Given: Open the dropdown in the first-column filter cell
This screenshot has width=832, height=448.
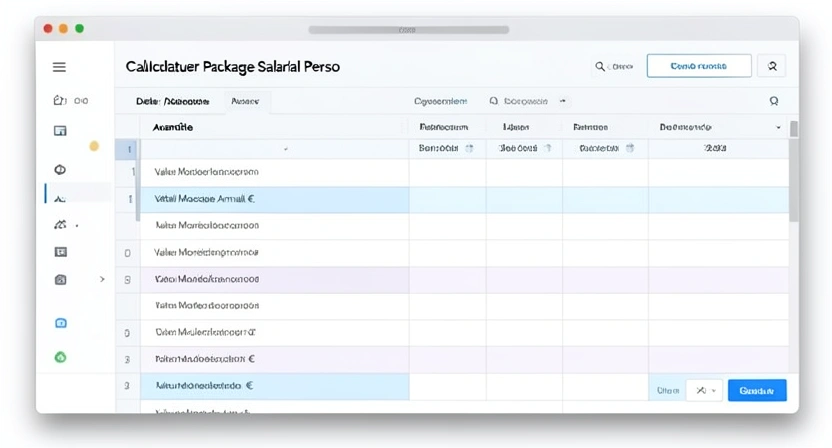Looking at the screenshot, I should (286, 149).
